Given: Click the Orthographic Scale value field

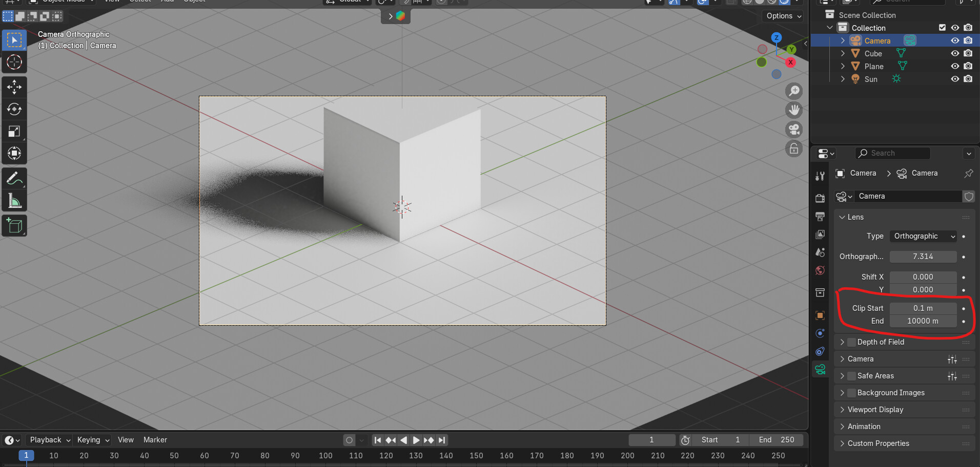Looking at the screenshot, I should click(x=924, y=257).
